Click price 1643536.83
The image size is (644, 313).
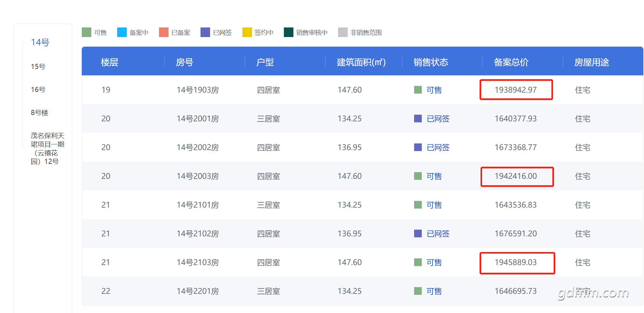pyautogui.click(x=516, y=205)
